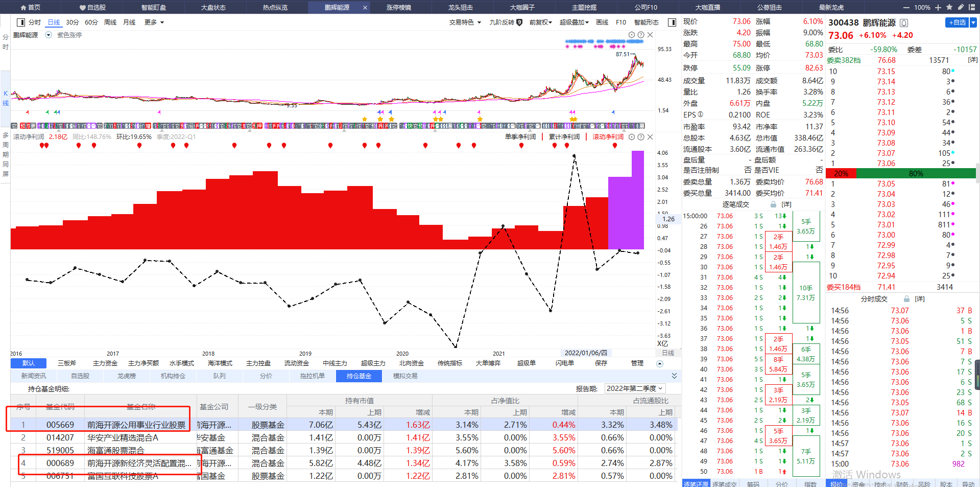980x487 pixels.
Task: Toggle 单季净利润 view
Action: pyautogui.click(x=520, y=136)
